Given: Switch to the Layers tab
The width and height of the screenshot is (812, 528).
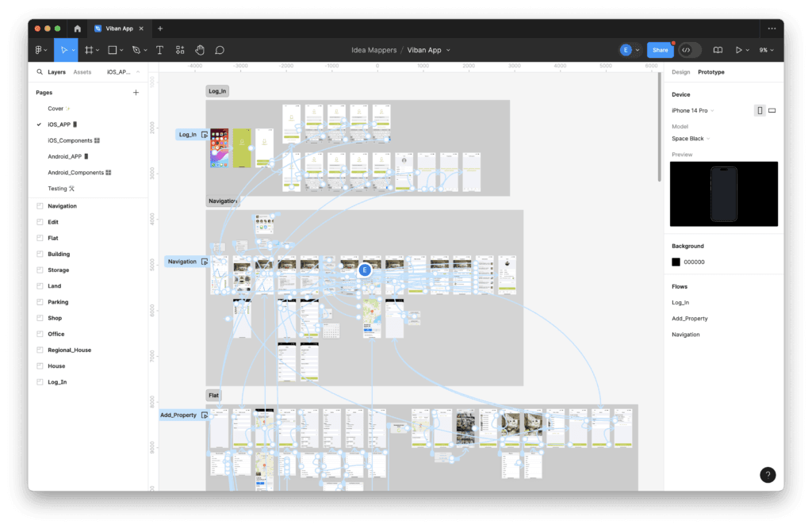Looking at the screenshot, I should click(56, 72).
